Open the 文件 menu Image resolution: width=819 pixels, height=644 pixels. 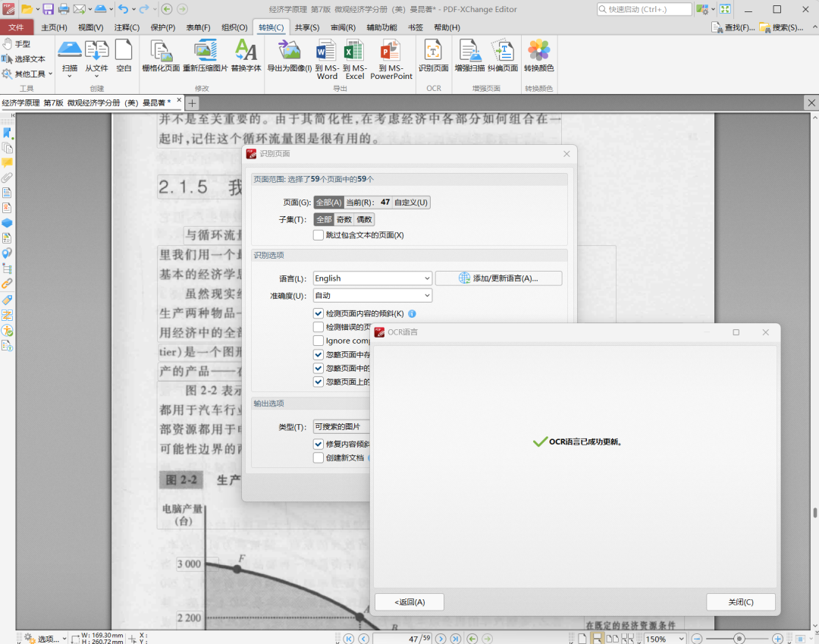(16, 27)
